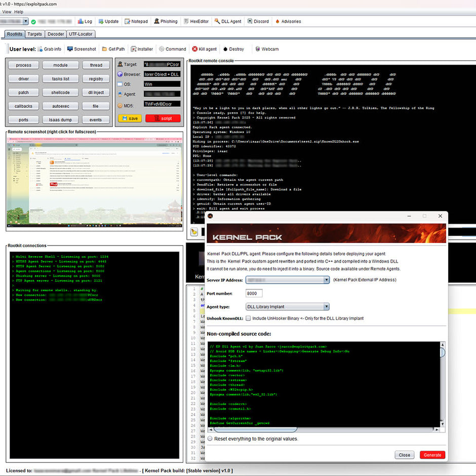Switch to the Targets tab
The width and height of the screenshot is (476, 476).
click(34, 34)
